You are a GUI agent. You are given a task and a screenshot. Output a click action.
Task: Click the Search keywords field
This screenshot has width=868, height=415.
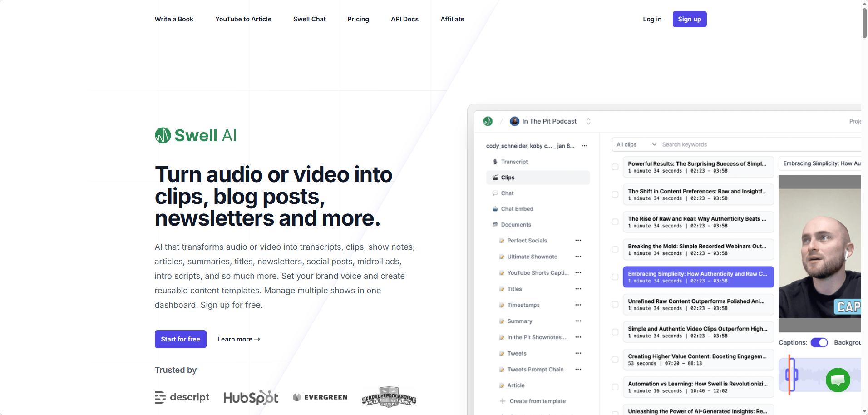click(x=760, y=145)
